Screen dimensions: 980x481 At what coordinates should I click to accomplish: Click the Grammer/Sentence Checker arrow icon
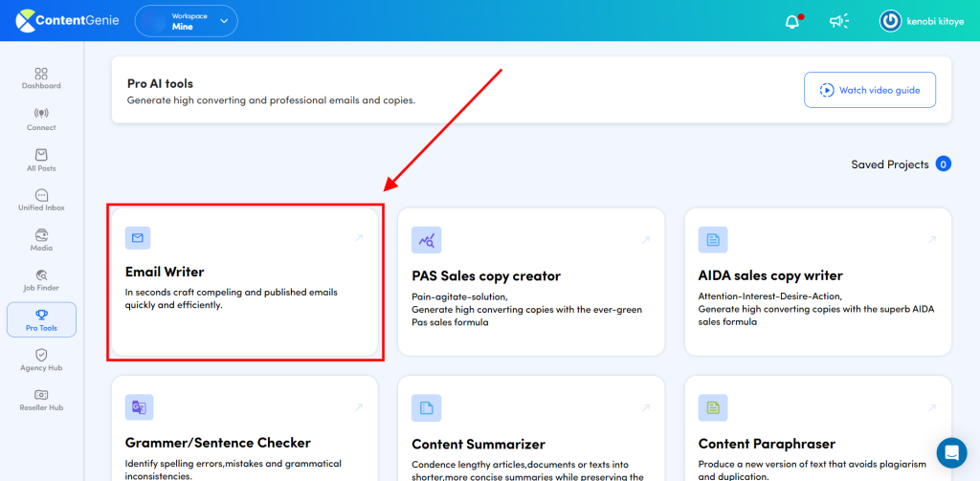point(359,407)
